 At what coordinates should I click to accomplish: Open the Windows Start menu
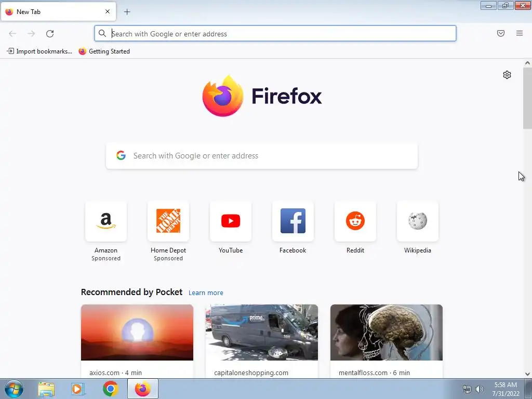tap(14, 389)
